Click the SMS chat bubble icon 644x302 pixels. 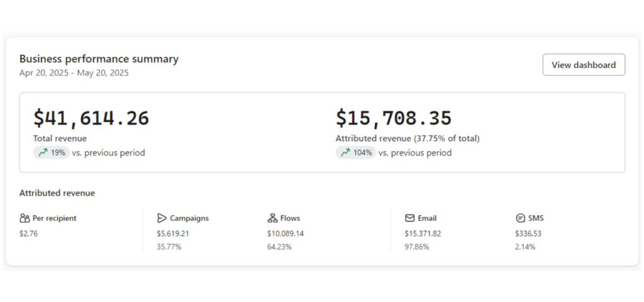click(x=520, y=218)
